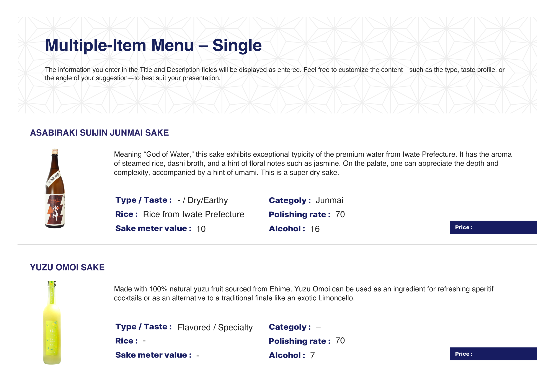Click the YUZU OMOI SAKE heading
The width and height of the screenshot is (555, 392).
coord(67,267)
